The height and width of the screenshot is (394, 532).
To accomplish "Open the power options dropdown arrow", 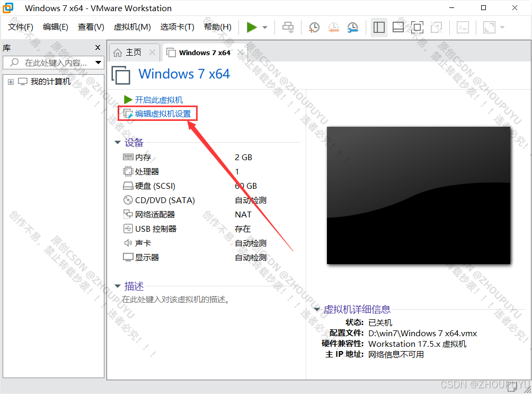I will pyautogui.click(x=265, y=28).
